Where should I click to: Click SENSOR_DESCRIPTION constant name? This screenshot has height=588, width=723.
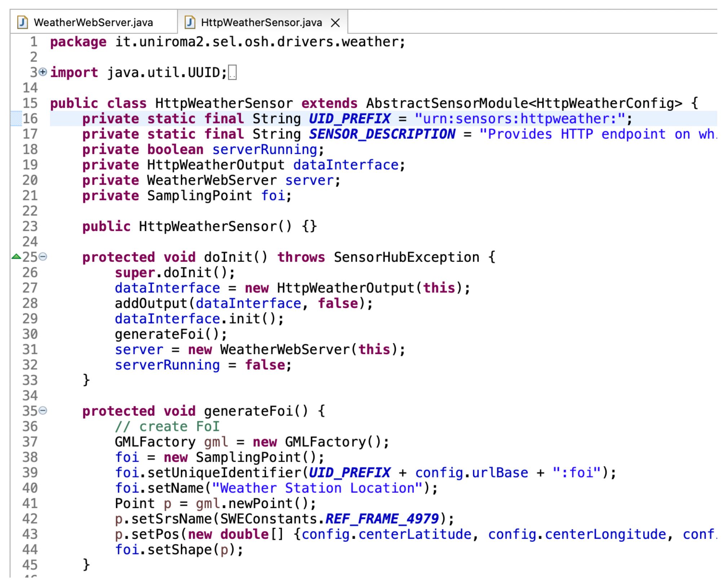pyautogui.click(x=382, y=134)
